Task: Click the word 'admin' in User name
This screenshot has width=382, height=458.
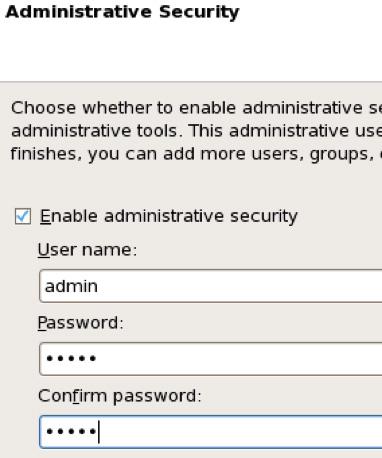Action: pyautogui.click(x=71, y=286)
